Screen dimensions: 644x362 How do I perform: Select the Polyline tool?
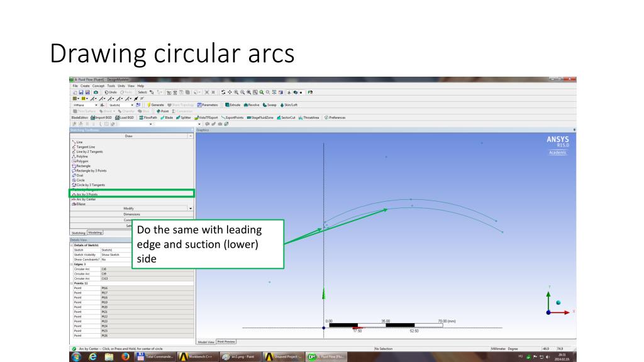80,156
